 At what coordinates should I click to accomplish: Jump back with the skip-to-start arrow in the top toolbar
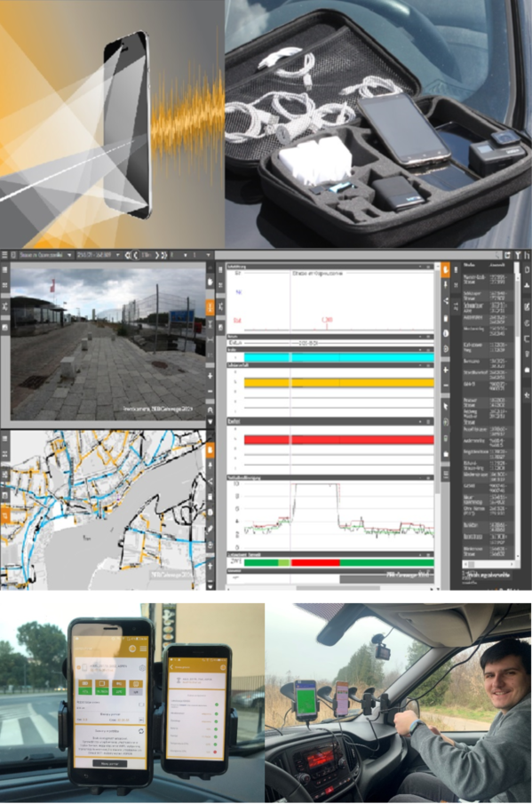[x=128, y=255]
